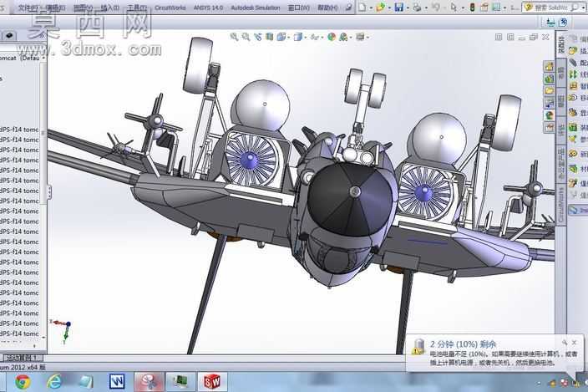
Task: Open the View Palette task pane tab
Action: (550, 103)
